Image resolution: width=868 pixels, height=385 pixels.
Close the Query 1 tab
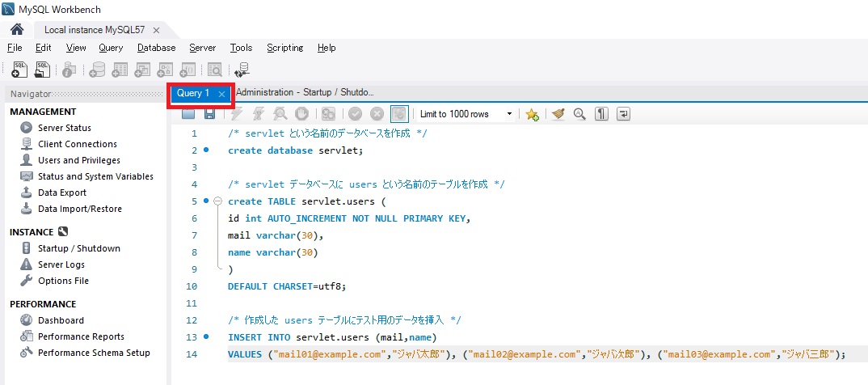[221, 94]
